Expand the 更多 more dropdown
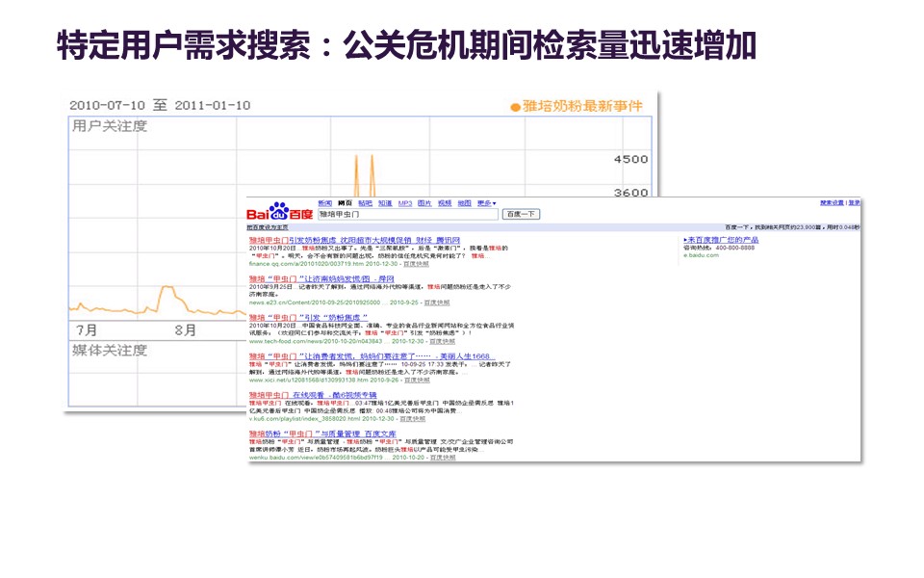The width and height of the screenshot is (924, 578). [486, 203]
